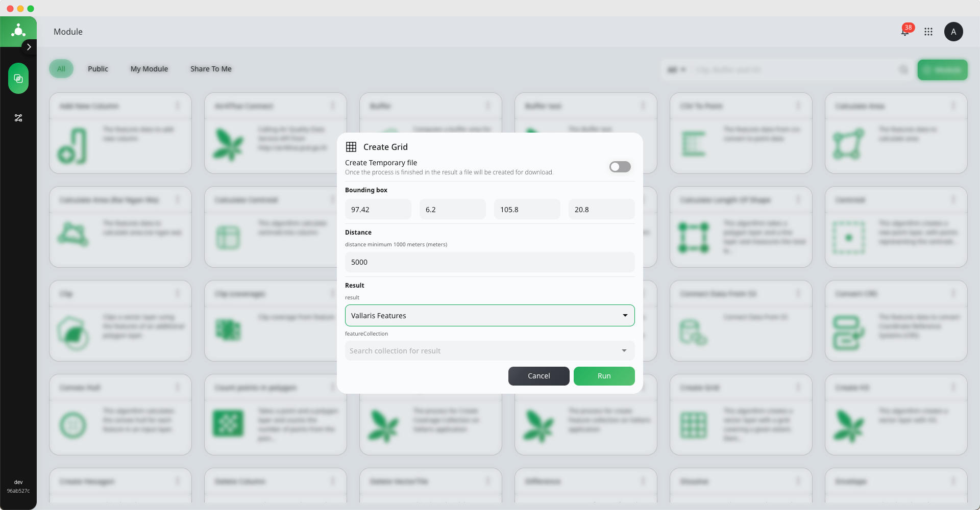
Task: Select the All filter tab
Action: click(61, 69)
